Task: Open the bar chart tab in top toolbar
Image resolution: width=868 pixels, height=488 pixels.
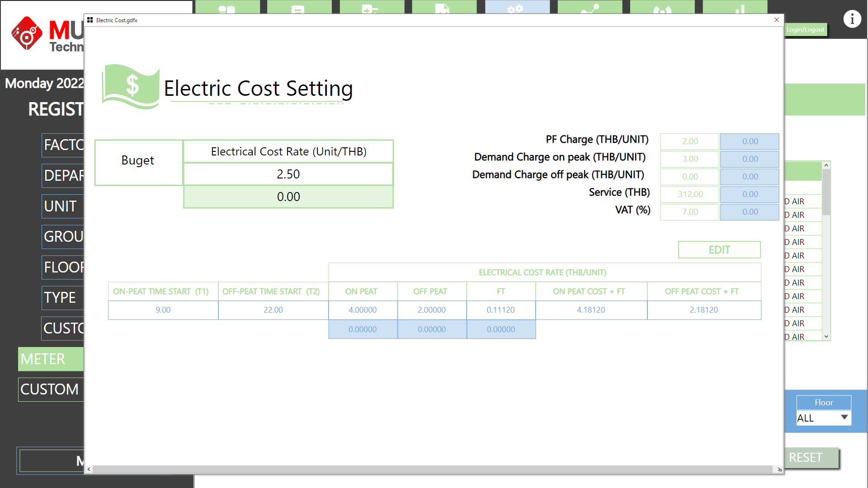Action: pyautogui.click(x=735, y=7)
